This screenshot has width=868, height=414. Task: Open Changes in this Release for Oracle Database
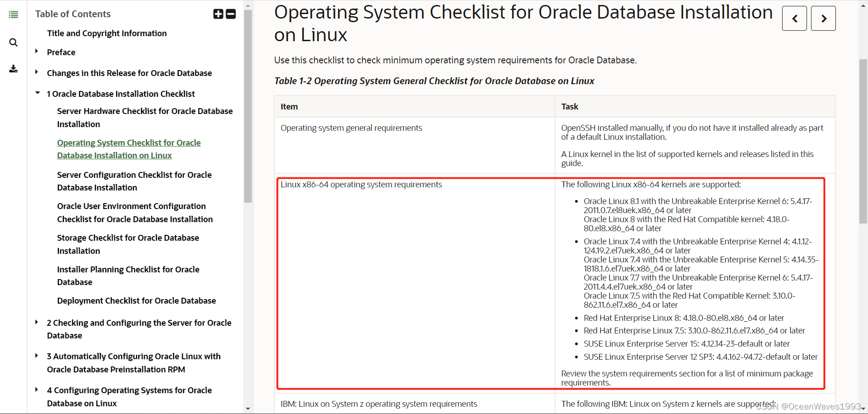(129, 73)
